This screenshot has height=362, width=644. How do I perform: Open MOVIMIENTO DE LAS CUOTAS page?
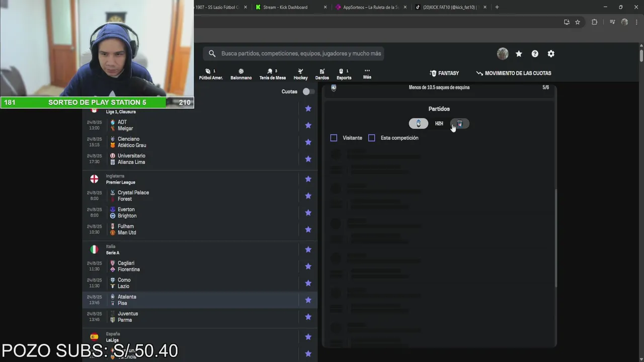(x=514, y=73)
